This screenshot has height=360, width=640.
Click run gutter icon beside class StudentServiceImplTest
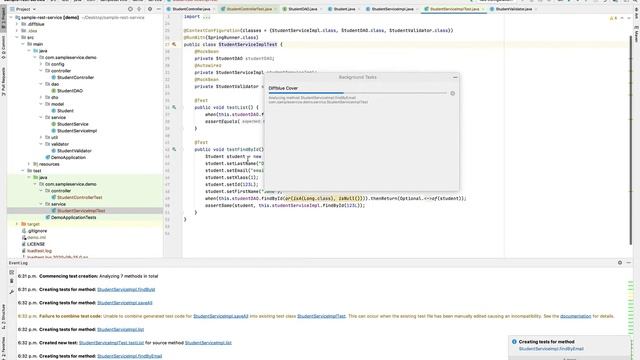point(174,44)
